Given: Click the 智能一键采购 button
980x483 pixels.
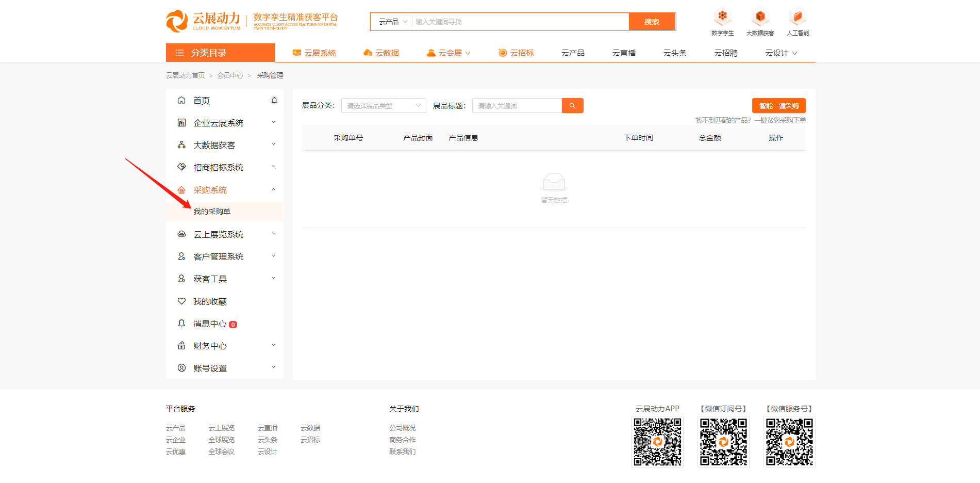Looking at the screenshot, I should point(778,106).
